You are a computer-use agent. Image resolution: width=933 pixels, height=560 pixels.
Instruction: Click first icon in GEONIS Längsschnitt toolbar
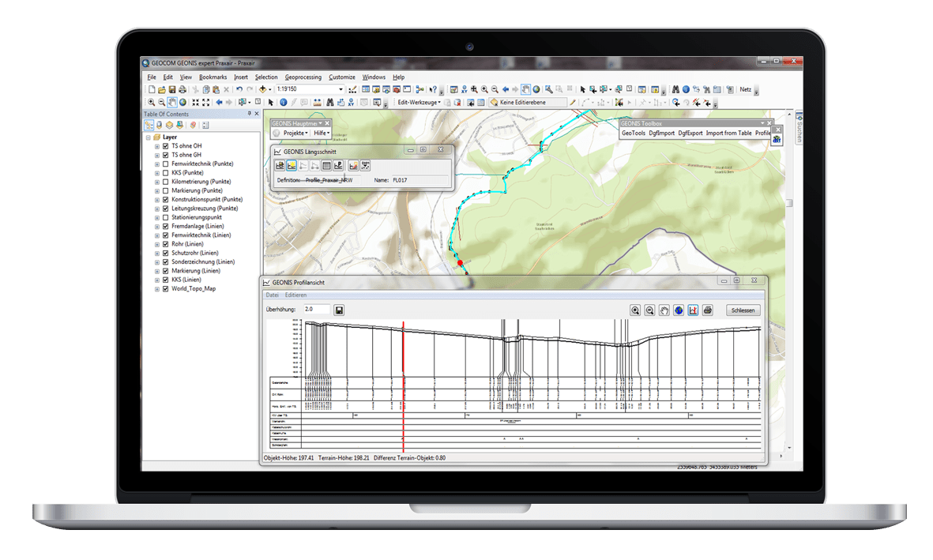[280, 165]
